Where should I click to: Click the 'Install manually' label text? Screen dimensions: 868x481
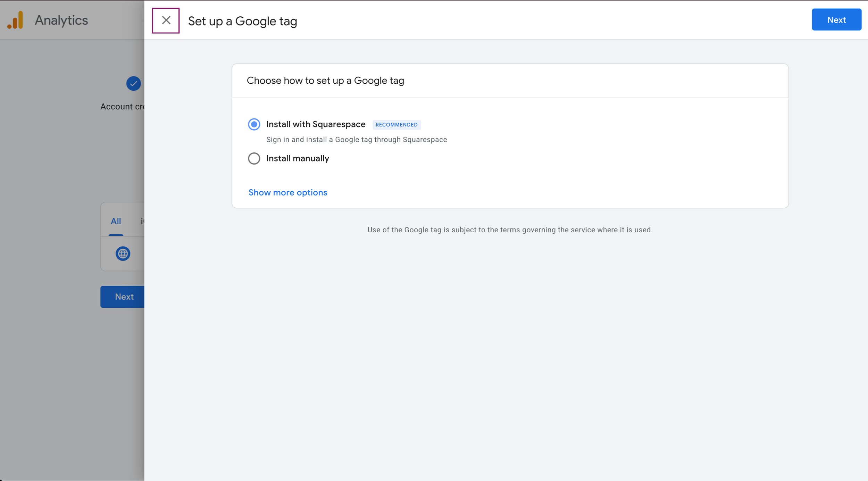pos(297,158)
